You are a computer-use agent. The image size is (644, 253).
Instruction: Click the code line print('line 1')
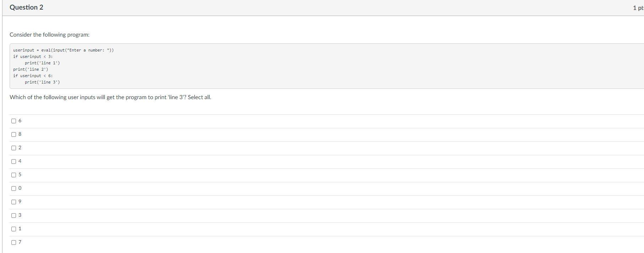(x=42, y=63)
